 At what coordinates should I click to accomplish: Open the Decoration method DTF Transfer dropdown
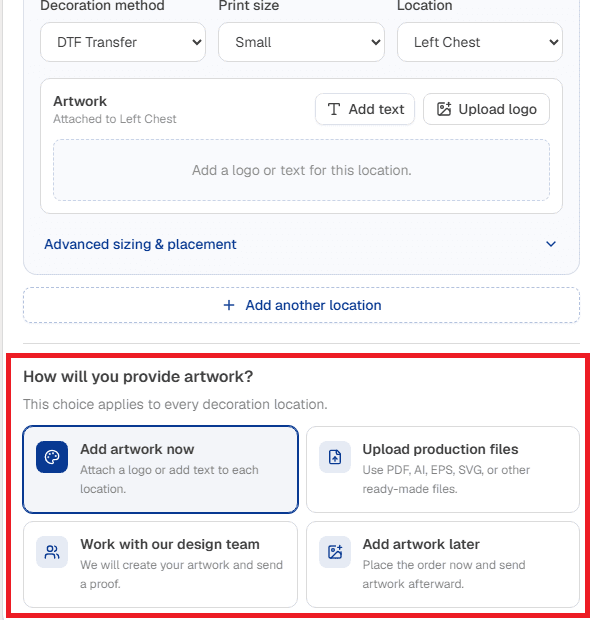(x=123, y=42)
